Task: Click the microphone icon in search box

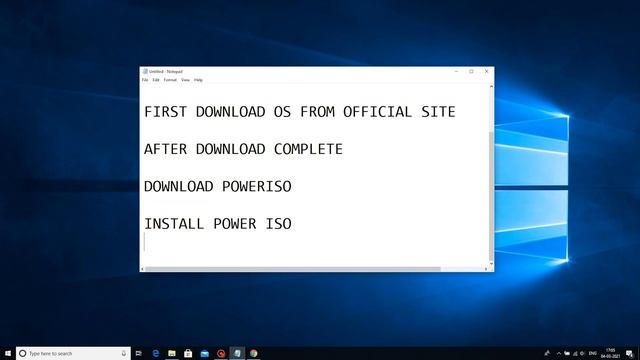Action: click(124, 353)
